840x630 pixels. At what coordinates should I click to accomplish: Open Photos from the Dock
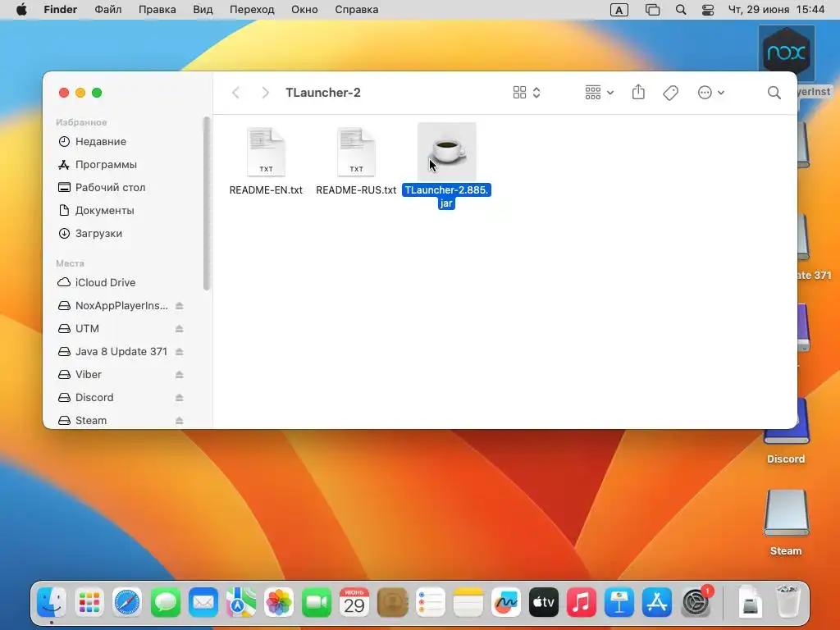279,602
